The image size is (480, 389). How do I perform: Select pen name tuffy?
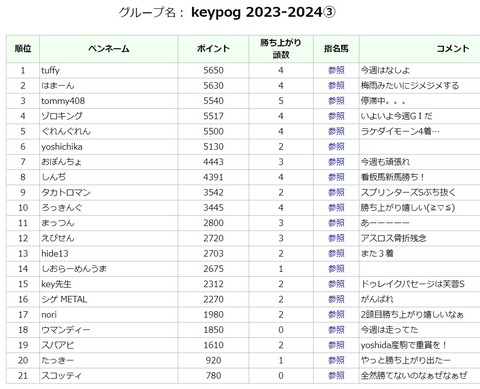(50, 70)
